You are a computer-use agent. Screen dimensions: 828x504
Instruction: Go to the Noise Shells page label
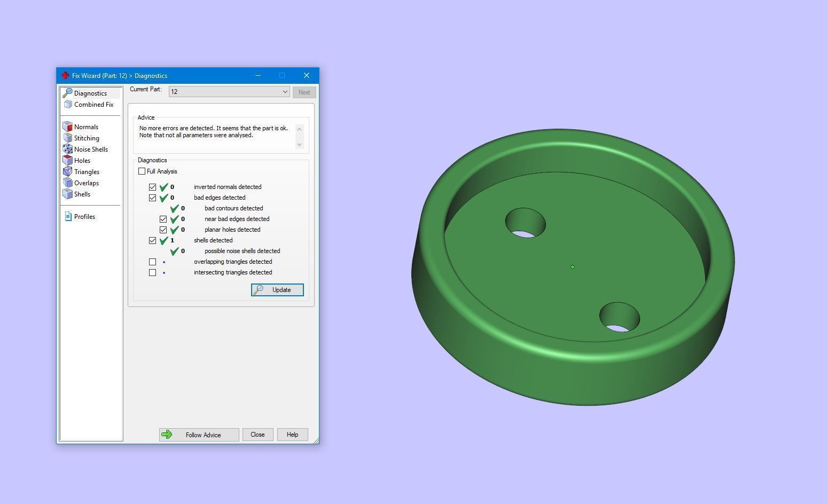[91, 149]
